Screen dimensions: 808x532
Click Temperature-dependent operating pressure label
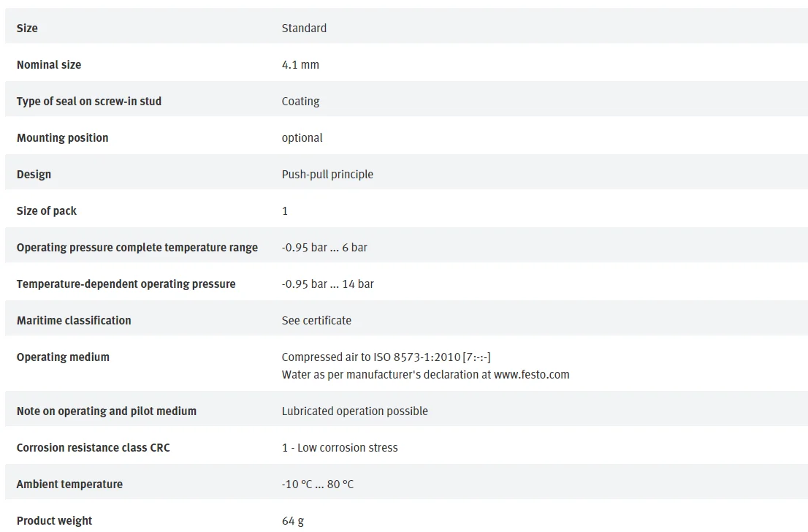126,284
